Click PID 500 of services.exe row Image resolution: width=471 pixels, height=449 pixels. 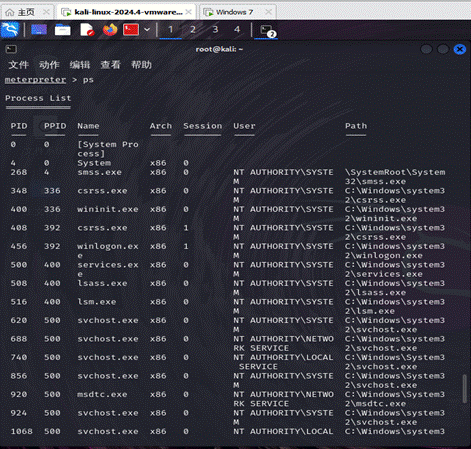click(x=19, y=265)
